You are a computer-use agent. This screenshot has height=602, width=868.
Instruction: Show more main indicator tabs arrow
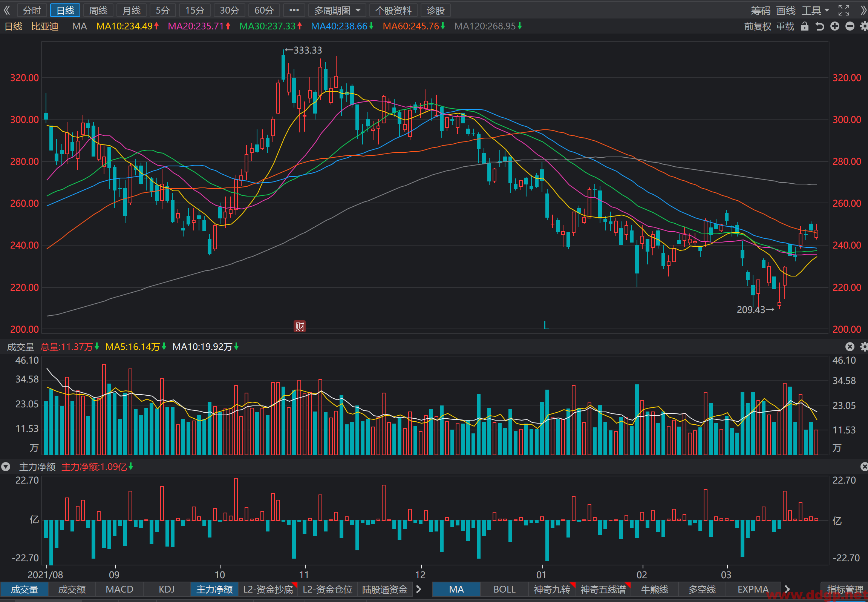787,589
